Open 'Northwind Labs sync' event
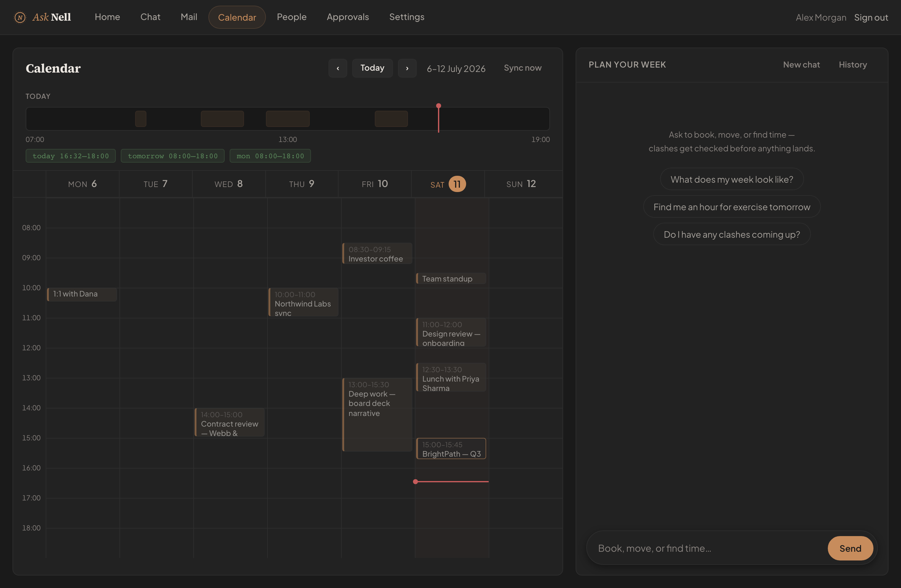901x588 pixels. 303,302
